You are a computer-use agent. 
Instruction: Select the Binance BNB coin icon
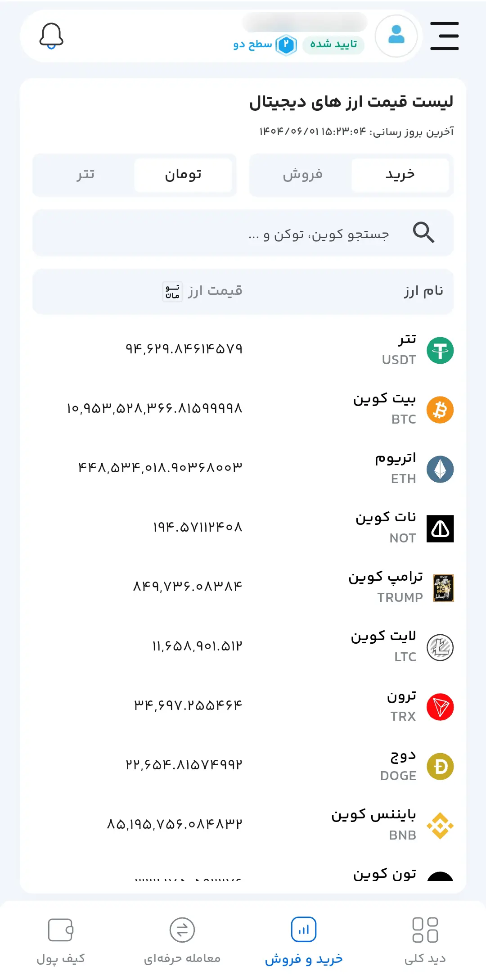[440, 826]
